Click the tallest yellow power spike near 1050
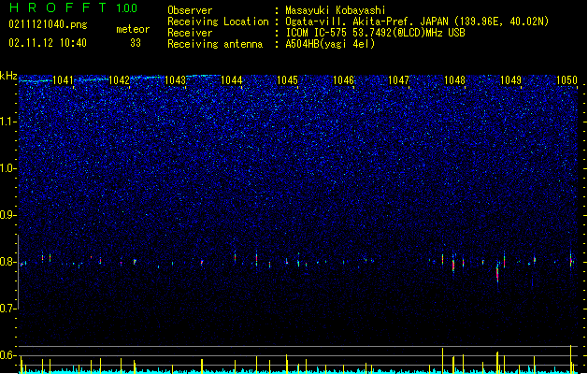Image resolution: width=588 pixels, height=374 pixels. [571, 359]
